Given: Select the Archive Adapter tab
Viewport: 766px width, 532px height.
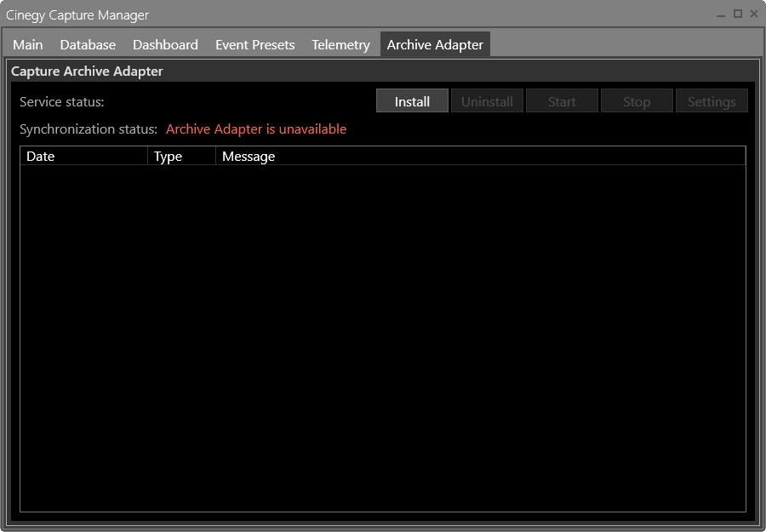Looking at the screenshot, I should [435, 44].
